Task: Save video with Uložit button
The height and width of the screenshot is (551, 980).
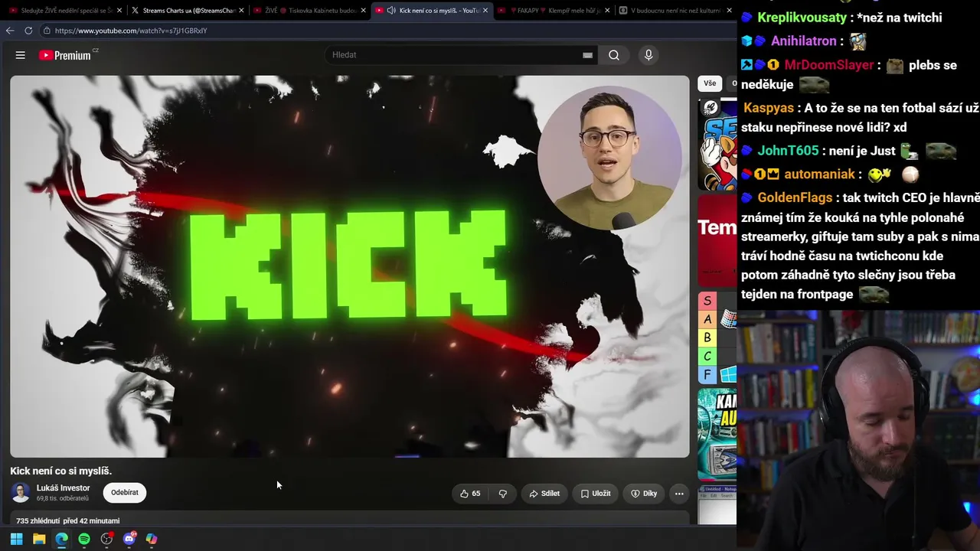Action: pyautogui.click(x=596, y=494)
